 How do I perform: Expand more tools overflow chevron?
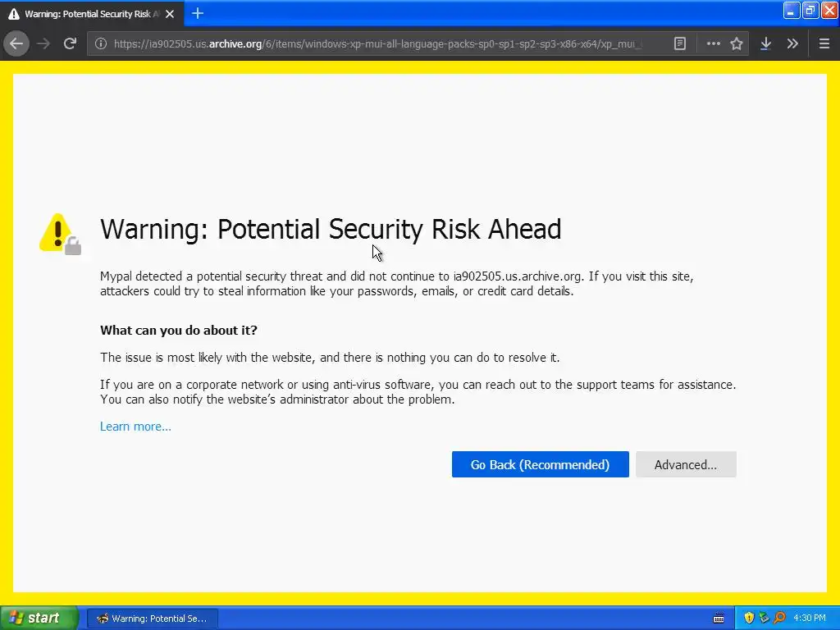click(x=792, y=44)
